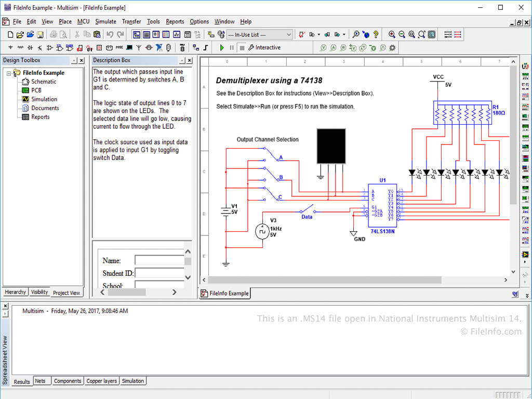Open probe settings gear icon
The height and width of the screenshot is (399, 532).
click(x=393, y=48)
